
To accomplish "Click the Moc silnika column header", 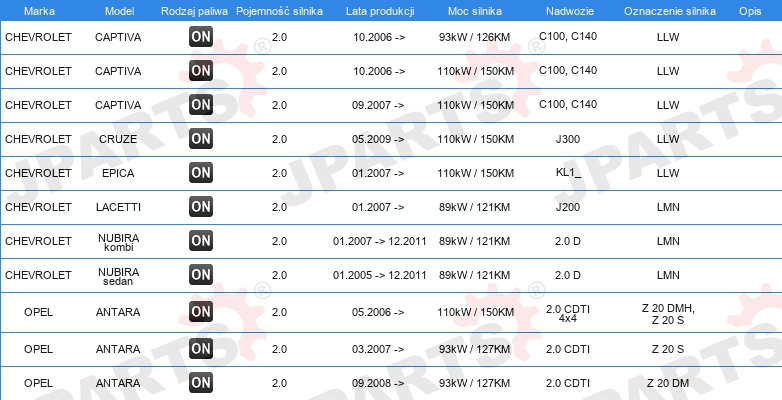I will (475, 11).
